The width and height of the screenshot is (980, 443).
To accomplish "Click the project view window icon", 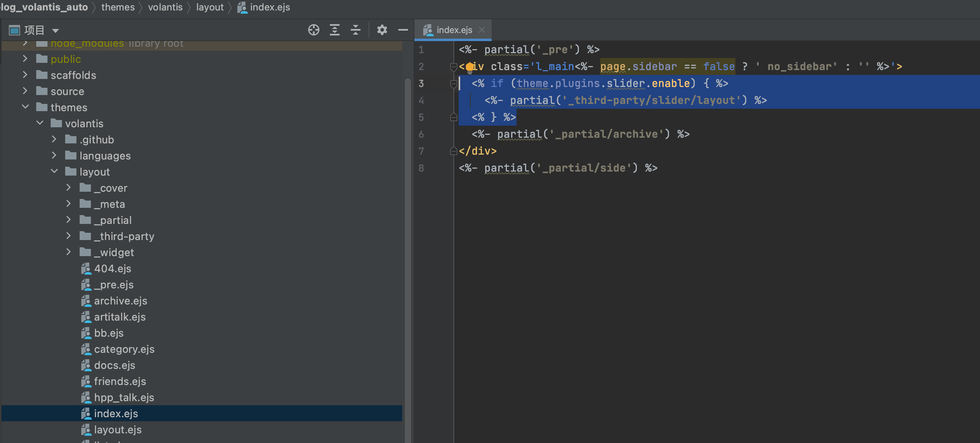I will [x=14, y=30].
